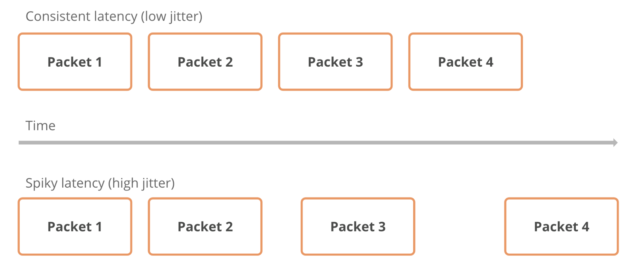Click Packet 3 in the spiky latency row
Screen dimensions: 644x279
click(358, 227)
